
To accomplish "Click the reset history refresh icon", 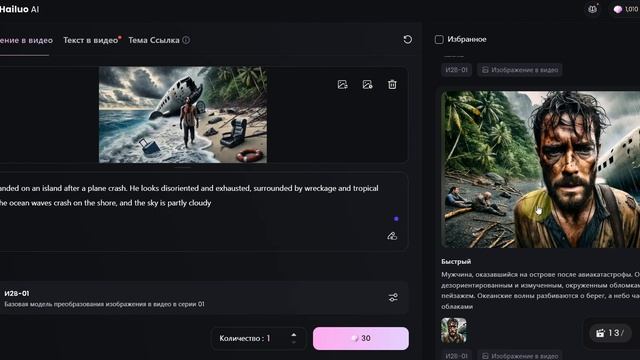I will click(x=407, y=40).
